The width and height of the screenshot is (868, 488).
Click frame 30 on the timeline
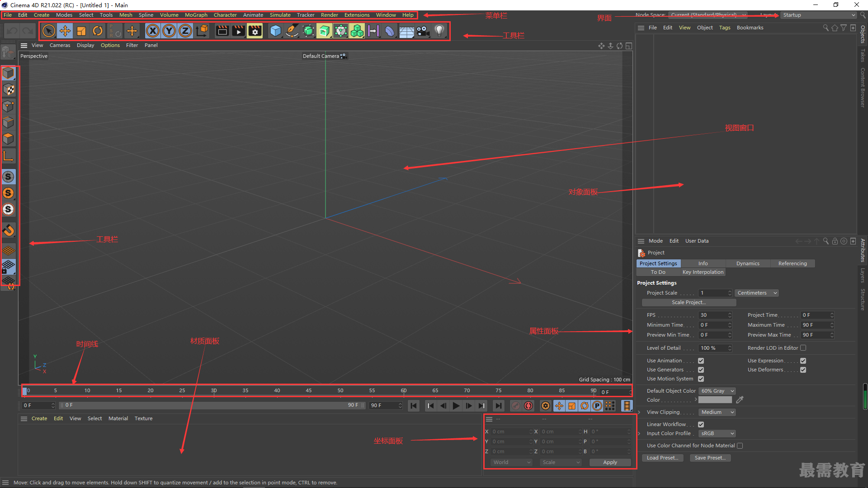click(214, 391)
